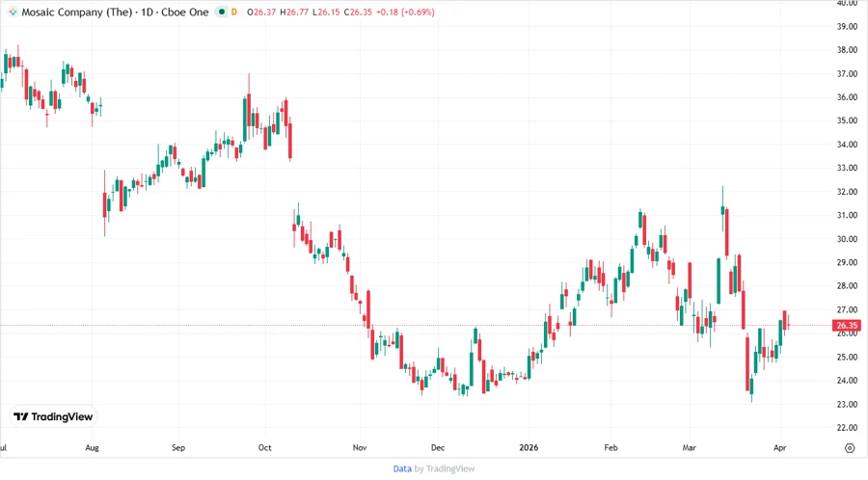
Task: Click the open value O26.37
Action: pyautogui.click(x=261, y=12)
